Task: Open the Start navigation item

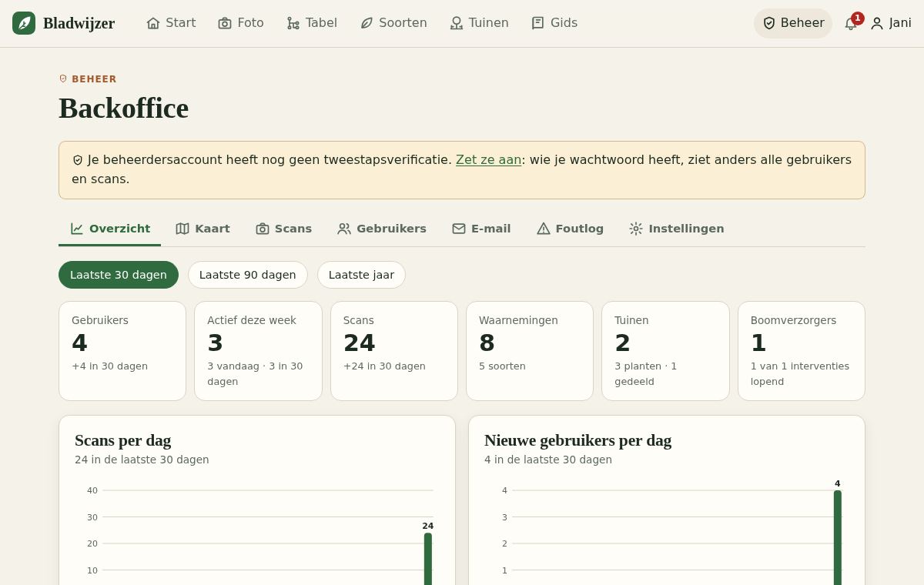Action: coord(171,23)
